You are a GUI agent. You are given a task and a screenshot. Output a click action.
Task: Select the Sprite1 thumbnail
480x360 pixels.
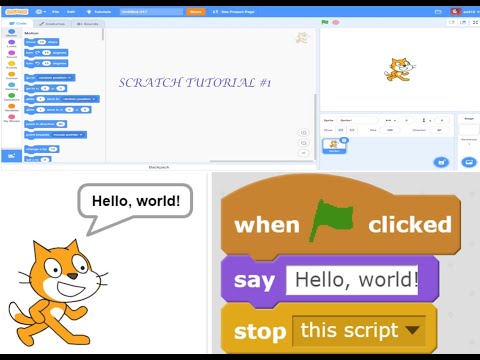click(x=334, y=146)
